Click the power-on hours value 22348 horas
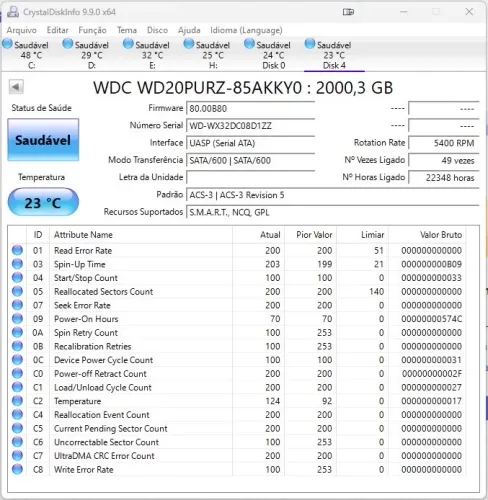Screen dimensions: 488x500 444,178
